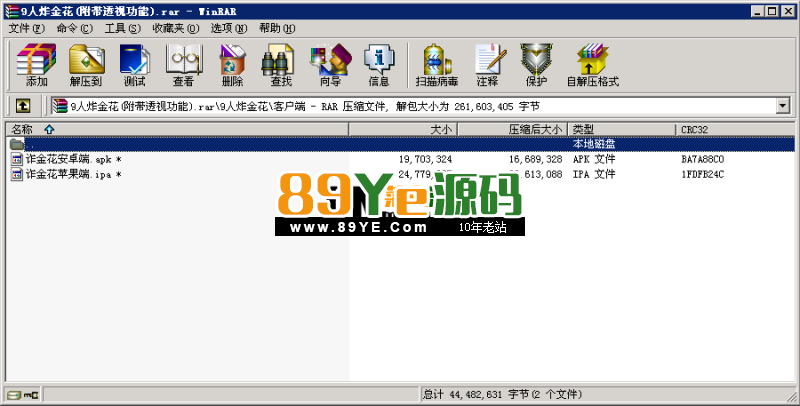Click the archive icon in the address bar
Screen dimensions: 800x406
click(60, 106)
